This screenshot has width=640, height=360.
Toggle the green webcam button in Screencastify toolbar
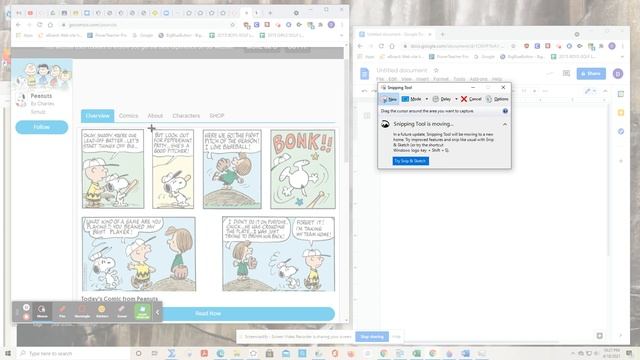point(142,311)
